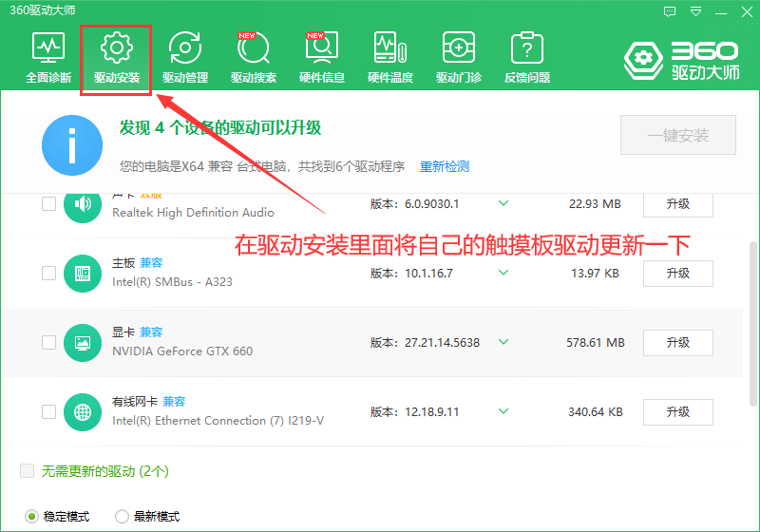Toggle the 无需更新的驱动 checkbox
Screen dimensions: 760x532
[x=28, y=470]
